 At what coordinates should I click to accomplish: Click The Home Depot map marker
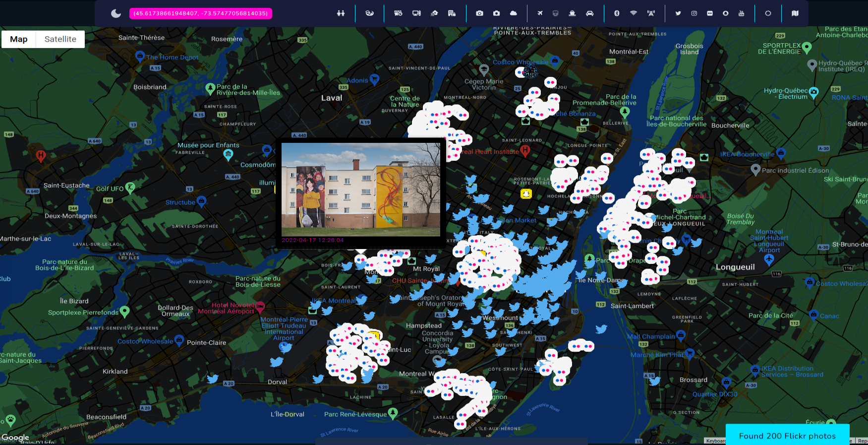(x=140, y=56)
